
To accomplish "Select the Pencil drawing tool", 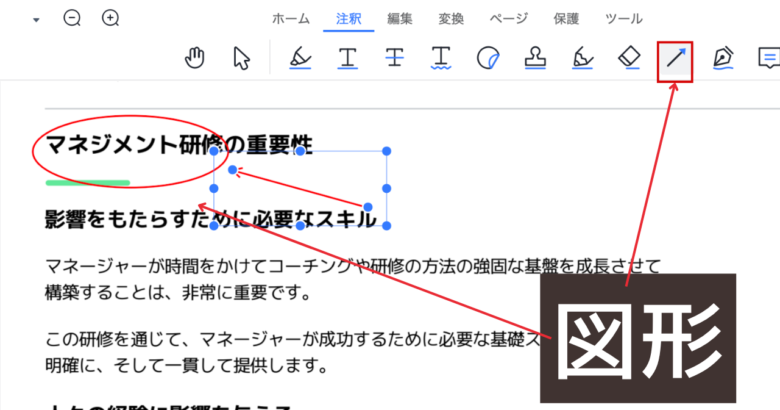I will point(582,59).
